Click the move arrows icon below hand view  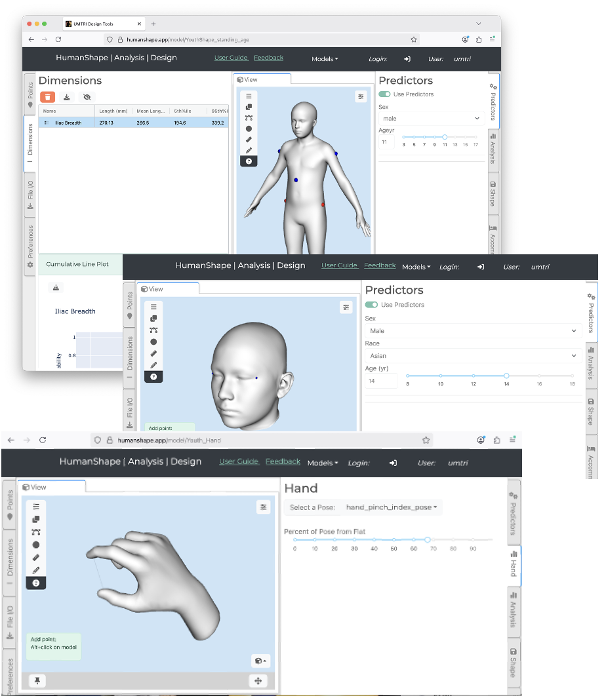click(258, 681)
